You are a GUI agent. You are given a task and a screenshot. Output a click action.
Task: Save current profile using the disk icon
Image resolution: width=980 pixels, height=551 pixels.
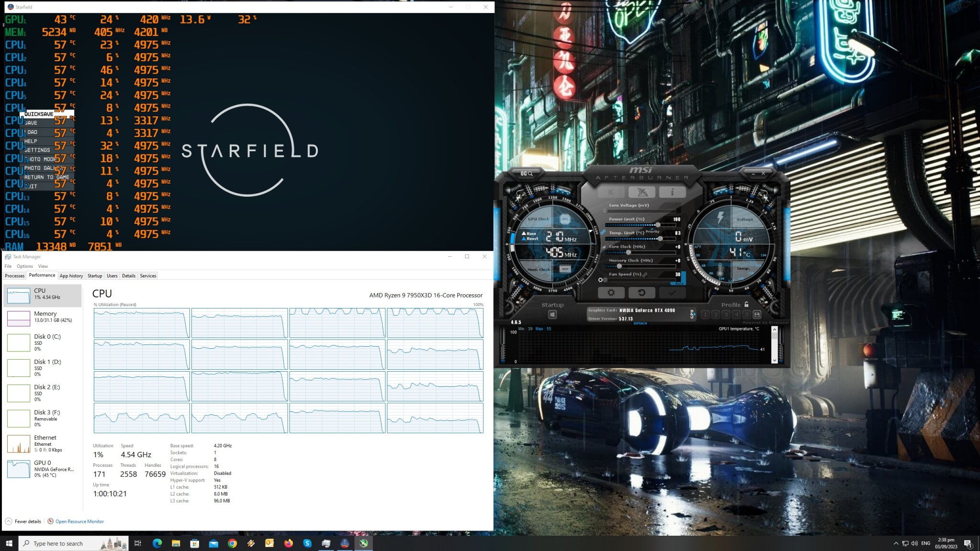point(757,315)
